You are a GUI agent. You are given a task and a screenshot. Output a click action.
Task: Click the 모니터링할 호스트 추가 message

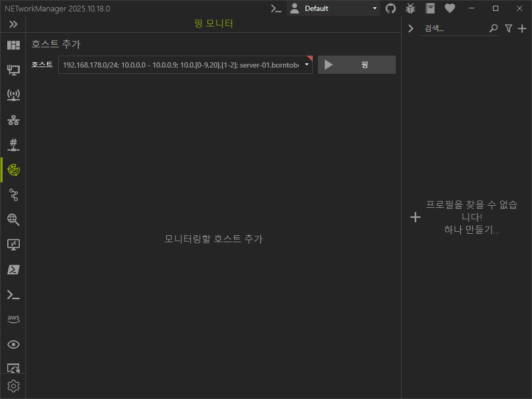pos(214,239)
